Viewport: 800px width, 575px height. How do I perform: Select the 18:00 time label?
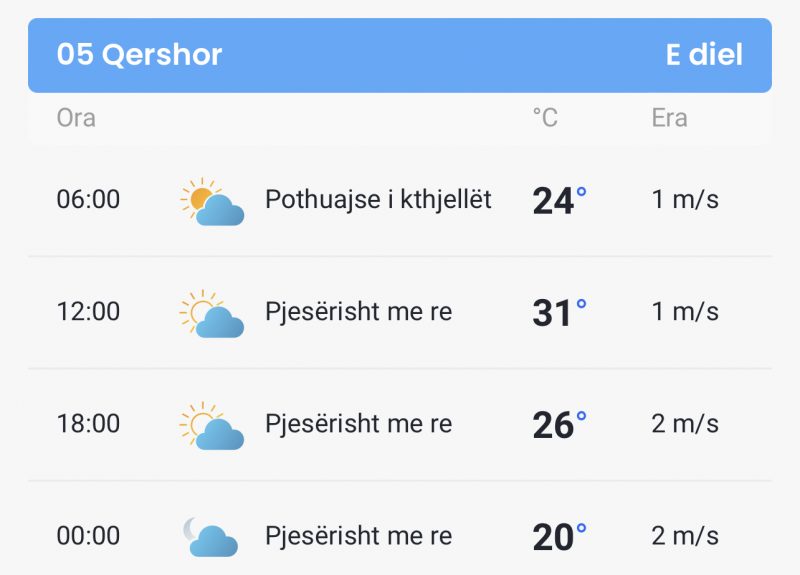[x=88, y=423]
